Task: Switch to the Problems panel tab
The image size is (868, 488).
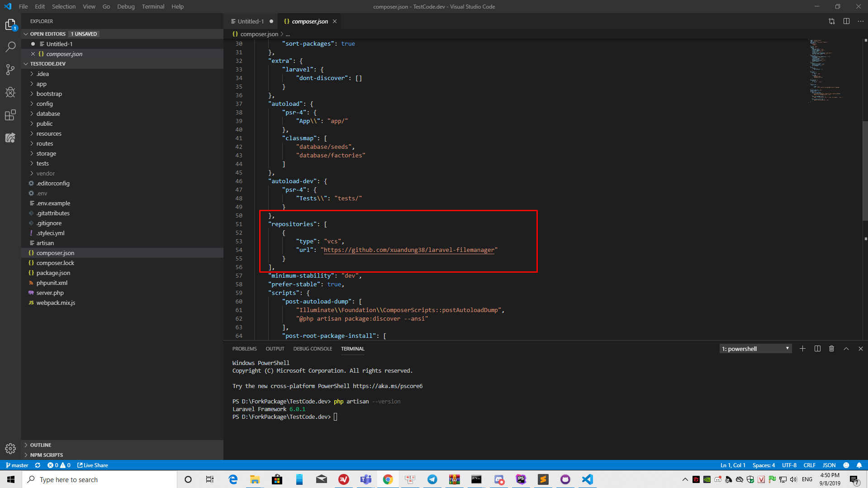Action: point(244,349)
